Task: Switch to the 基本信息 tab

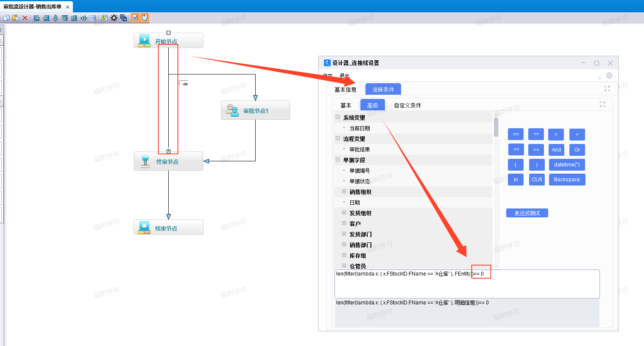Action: [346, 90]
